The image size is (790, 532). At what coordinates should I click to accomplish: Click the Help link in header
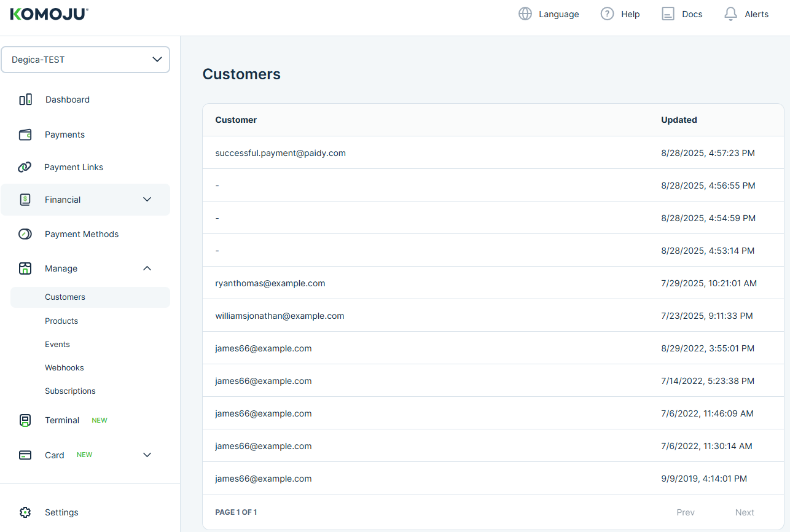630,14
